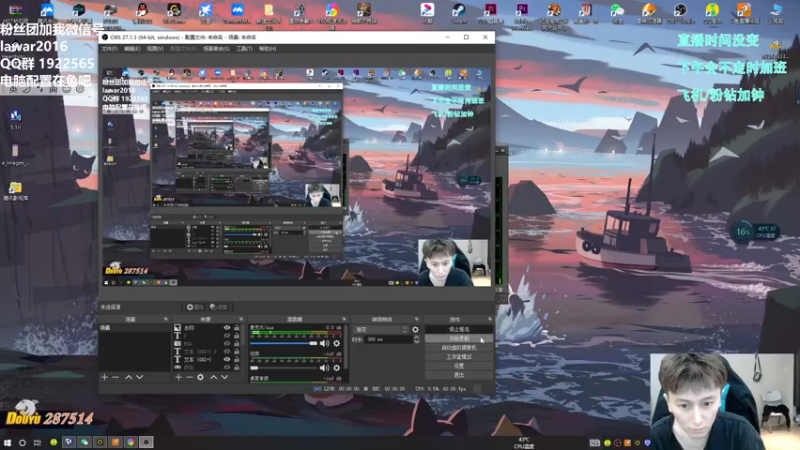Open the Steam desktop shortcut

click(459, 13)
